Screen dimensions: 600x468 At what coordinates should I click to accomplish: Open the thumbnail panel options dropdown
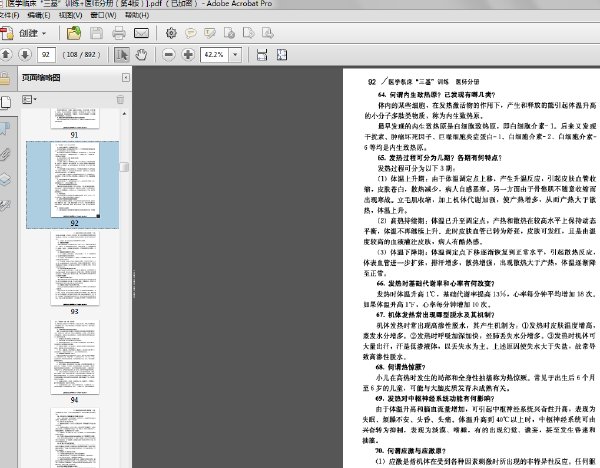29,99
